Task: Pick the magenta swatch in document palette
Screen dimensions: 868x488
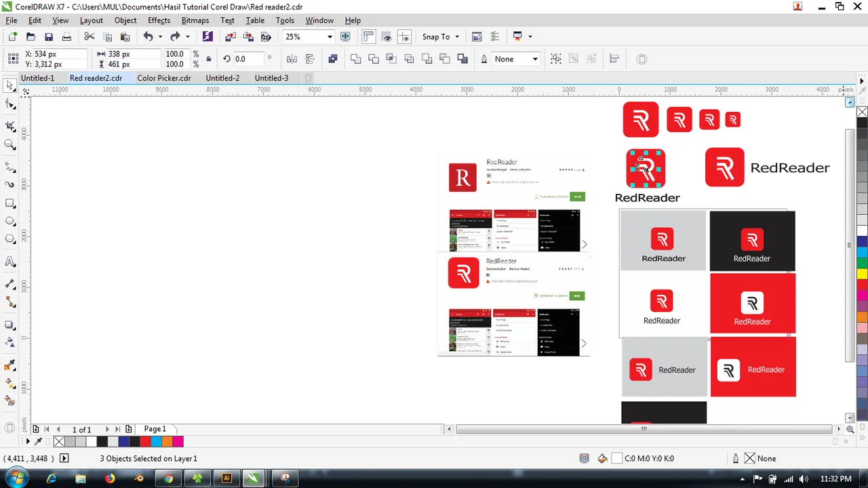Action: pyautogui.click(x=178, y=442)
